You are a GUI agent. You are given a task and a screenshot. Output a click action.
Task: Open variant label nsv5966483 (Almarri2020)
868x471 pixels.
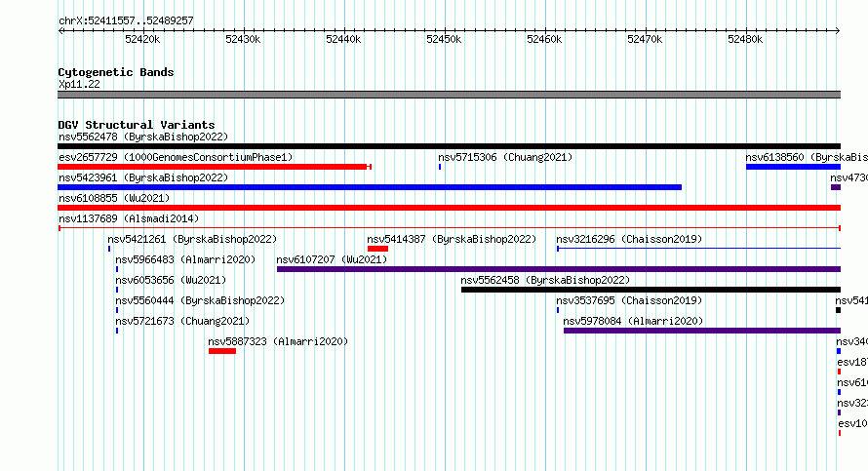(x=185, y=259)
